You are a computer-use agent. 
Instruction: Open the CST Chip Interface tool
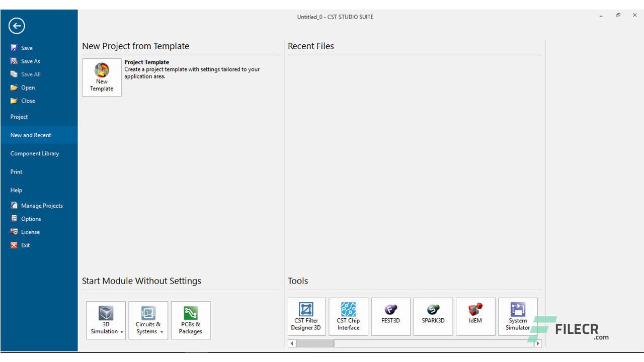pyautogui.click(x=348, y=316)
